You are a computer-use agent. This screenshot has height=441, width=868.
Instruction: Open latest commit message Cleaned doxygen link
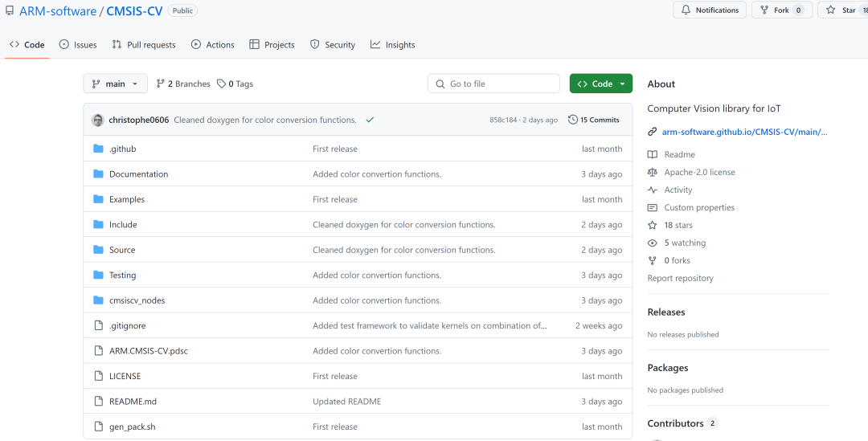click(265, 120)
